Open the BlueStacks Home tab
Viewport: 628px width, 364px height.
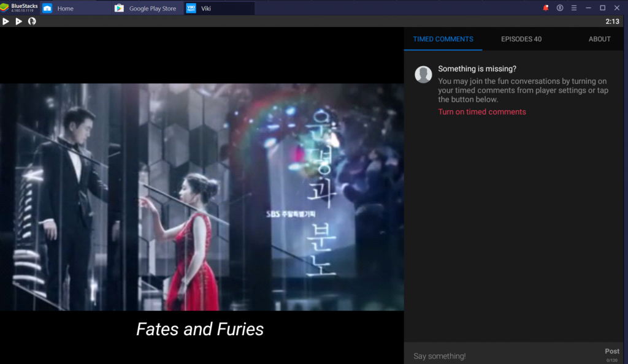click(x=76, y=8)
